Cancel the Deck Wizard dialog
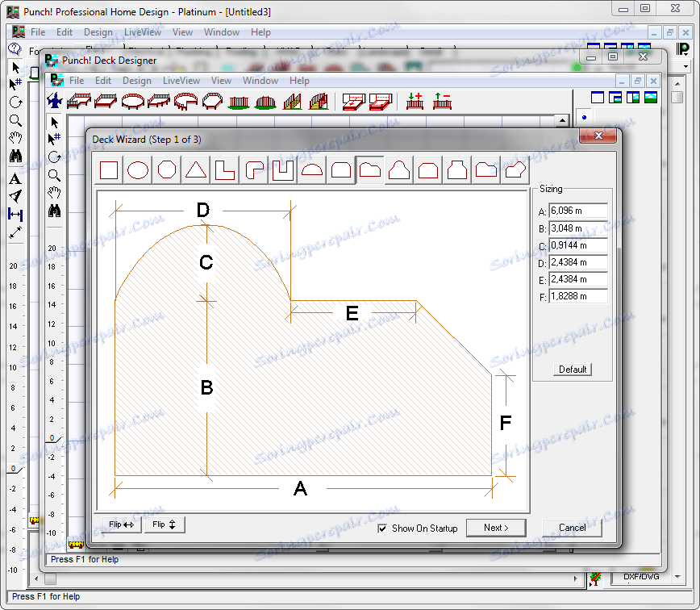The image size is (700, 610). pyautogui.click(x=572, y=528)
